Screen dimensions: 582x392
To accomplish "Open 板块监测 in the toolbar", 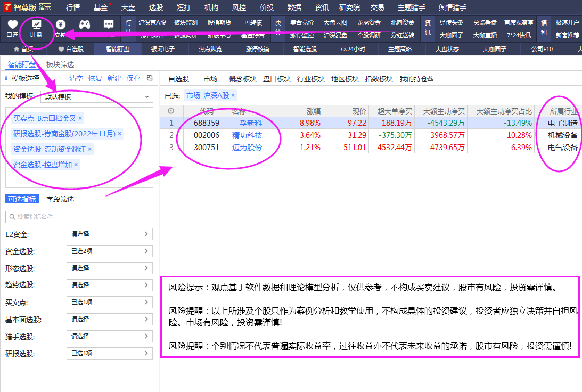I will (x=186, y=23).
